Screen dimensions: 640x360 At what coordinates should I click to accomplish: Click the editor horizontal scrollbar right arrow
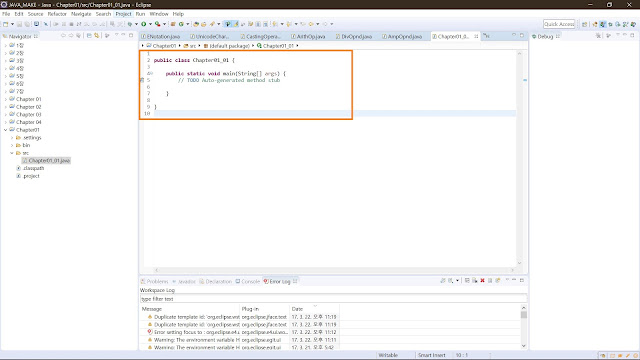click(513, 270)
